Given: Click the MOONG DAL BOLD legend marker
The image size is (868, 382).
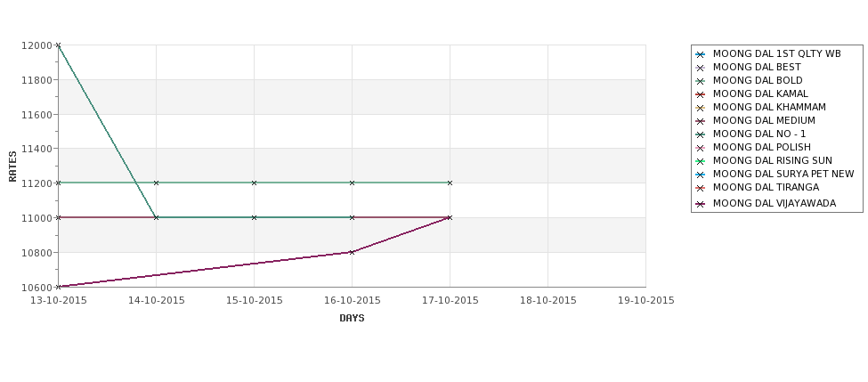Looking at the screenshot, I should click(701, 81).
